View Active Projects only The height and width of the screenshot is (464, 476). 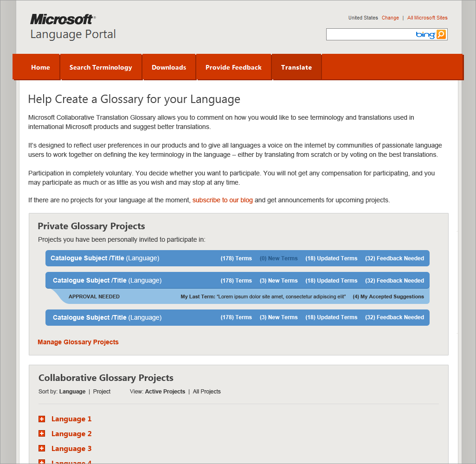tap(165, 392)
